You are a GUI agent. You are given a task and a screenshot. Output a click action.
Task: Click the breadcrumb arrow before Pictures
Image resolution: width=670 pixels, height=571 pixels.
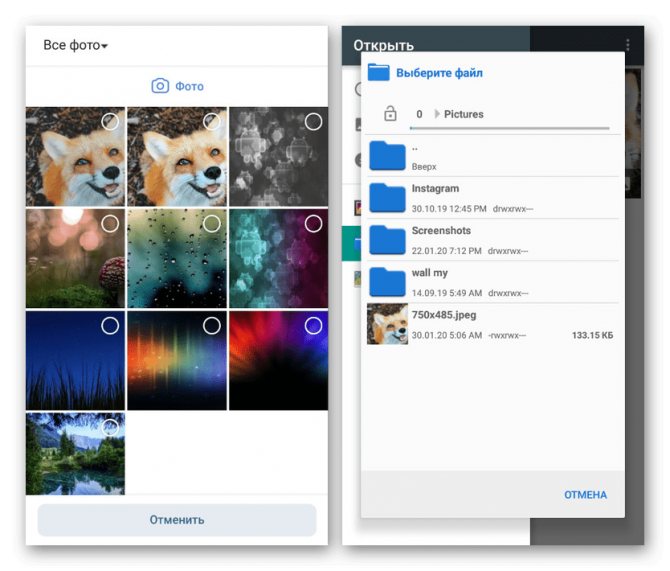(437, 114)
